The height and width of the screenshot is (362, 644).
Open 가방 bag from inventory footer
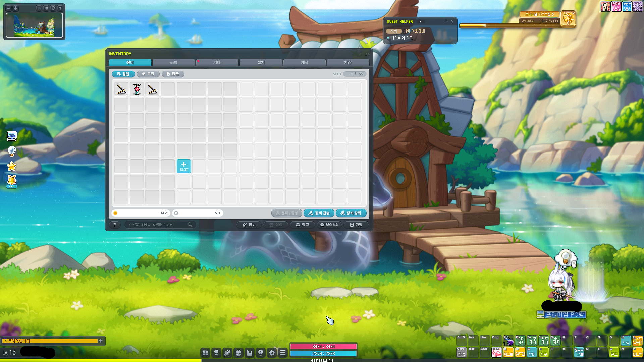[356, 225]
